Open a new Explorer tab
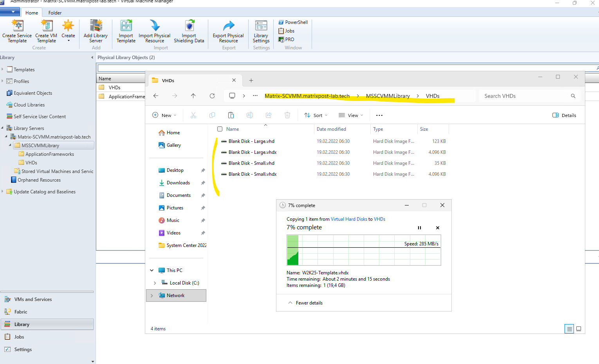 (x=251, y=81)
